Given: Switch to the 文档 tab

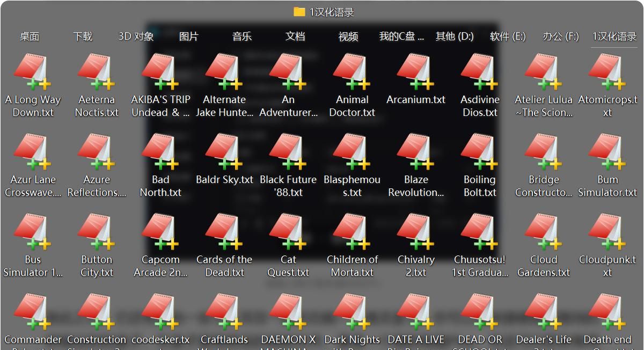Looking at the screenshot, I should (x=295, y=37).
